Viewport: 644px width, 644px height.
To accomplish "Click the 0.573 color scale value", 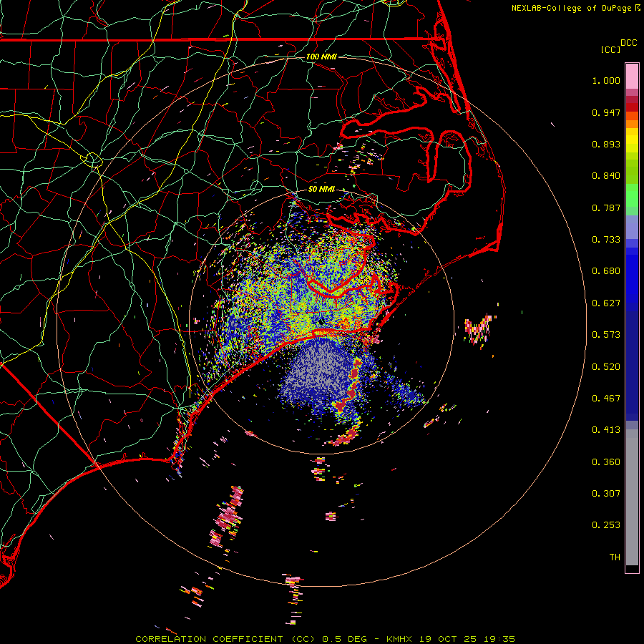I will [606, 335].
